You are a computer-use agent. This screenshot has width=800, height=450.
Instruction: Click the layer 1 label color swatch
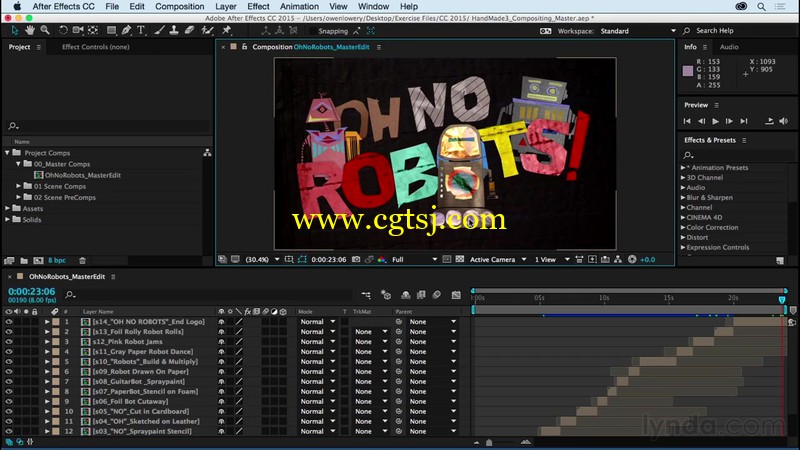pos(56,322)
